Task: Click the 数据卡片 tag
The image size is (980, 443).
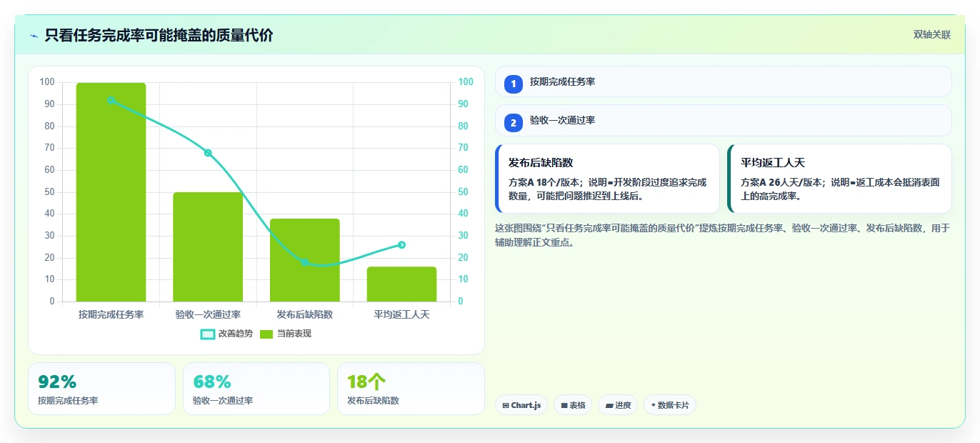Action: point(670,405)
